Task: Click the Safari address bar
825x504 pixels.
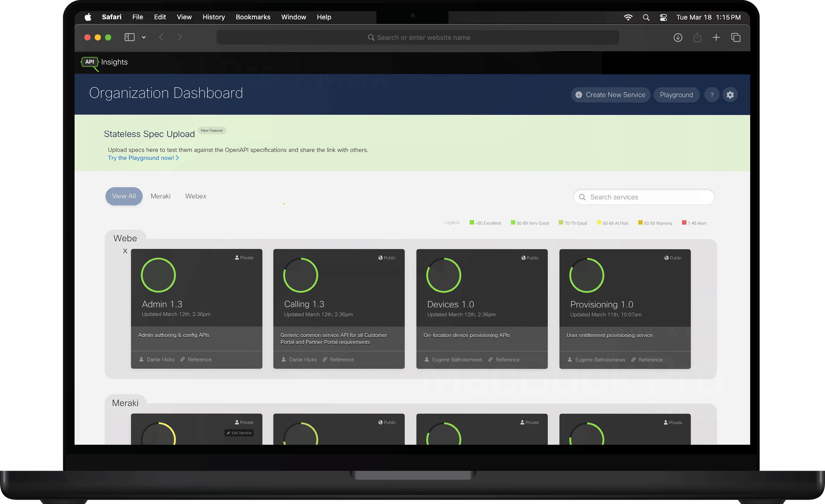Action: pyautogui.click(x=417, y=38)
